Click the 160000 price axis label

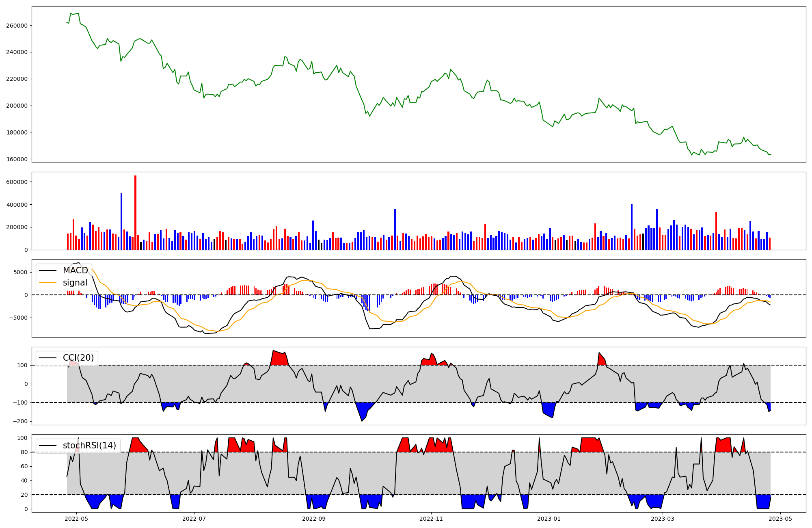[x=17, y=159]
